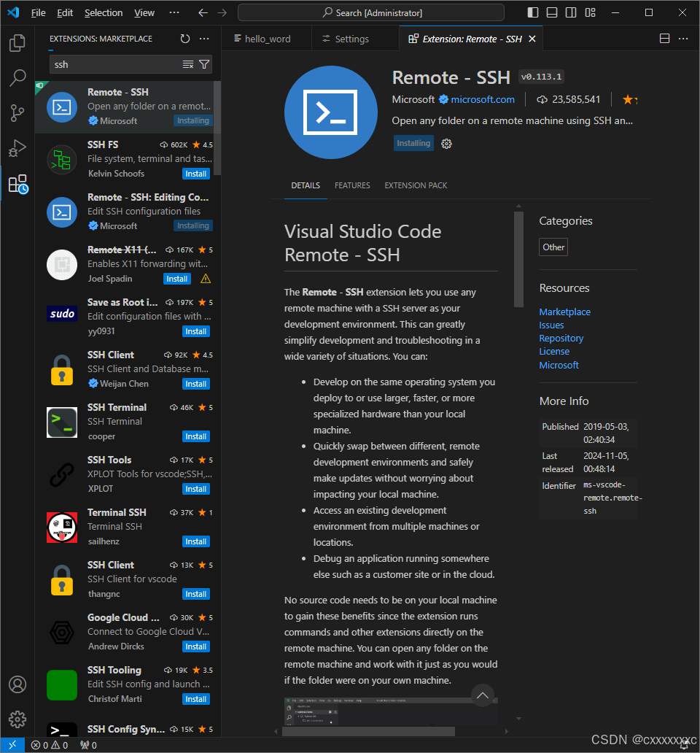700x753 pixels.
Task: Open the Accounts menu icon
Action: 17,684
